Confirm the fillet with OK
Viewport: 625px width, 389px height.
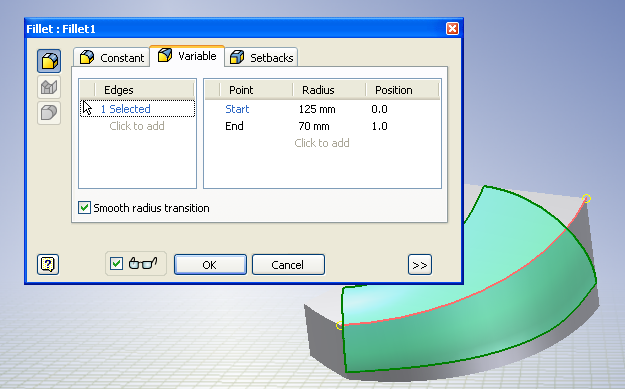pos(210,265)
